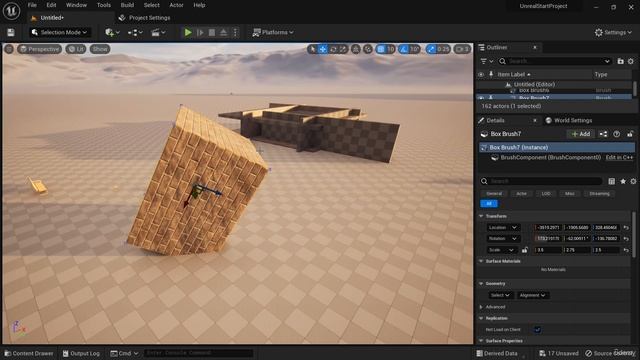640x360 pixels.
Task: Open play mode options three-dot menu
Action: pos(235,32)
